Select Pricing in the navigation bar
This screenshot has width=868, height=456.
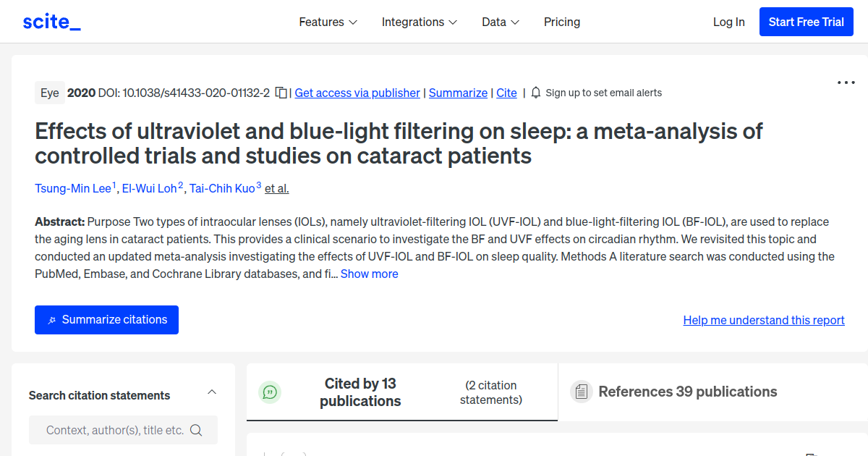pos(562,22)
